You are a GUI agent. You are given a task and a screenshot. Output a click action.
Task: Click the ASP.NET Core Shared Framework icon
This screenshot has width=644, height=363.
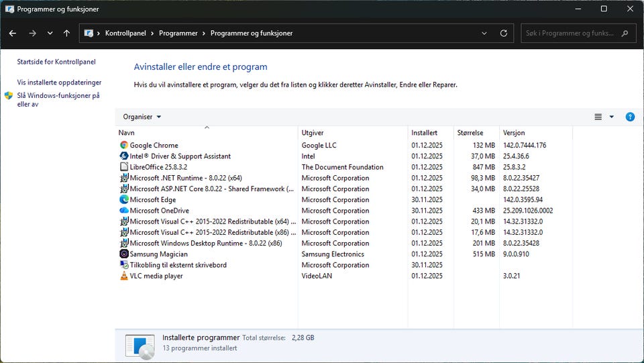coord(123,189)
